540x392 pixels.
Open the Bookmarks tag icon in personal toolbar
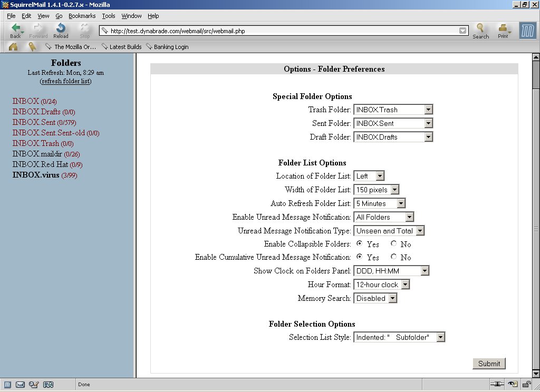click(32, 47)
